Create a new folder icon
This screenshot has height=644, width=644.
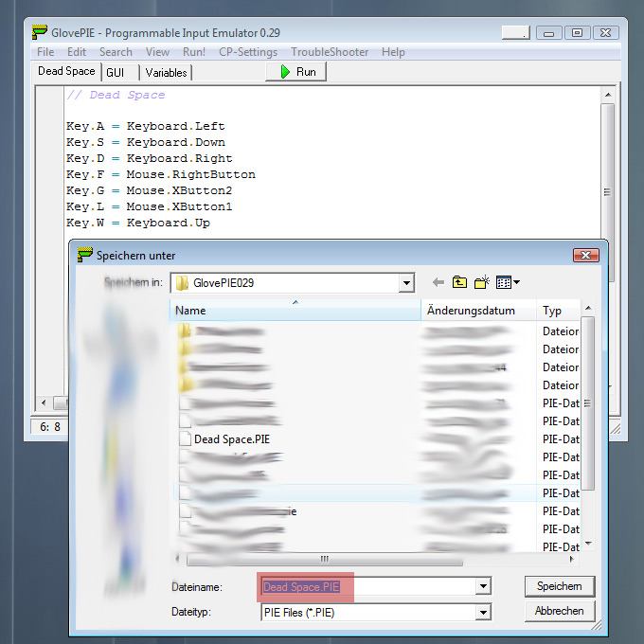pos(482,282)
